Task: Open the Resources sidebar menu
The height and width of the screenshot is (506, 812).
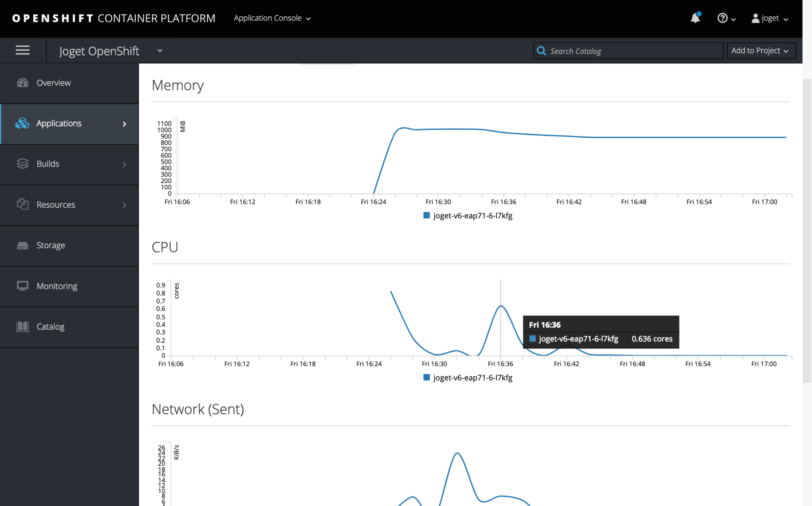Action: tap(69, 205)
